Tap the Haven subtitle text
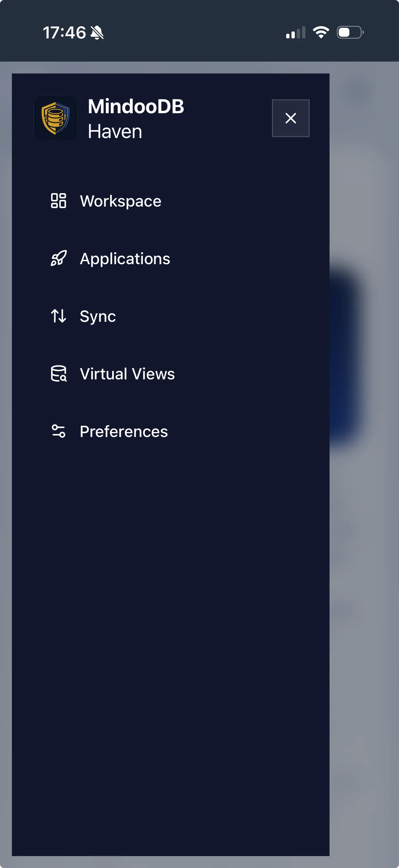The image size is (399, 868). (115, 131)
